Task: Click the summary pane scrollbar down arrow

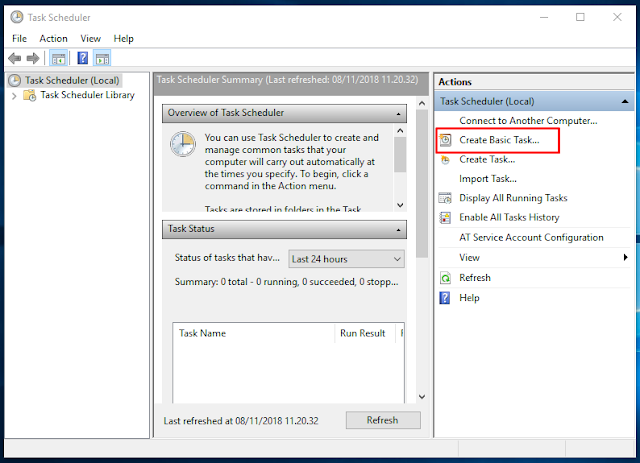Action: click(x=422, y=396)
